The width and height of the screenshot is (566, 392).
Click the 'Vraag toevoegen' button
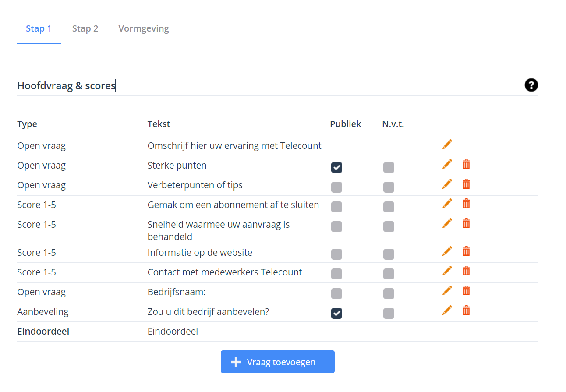pyautogui.click(x=277, y=362)
